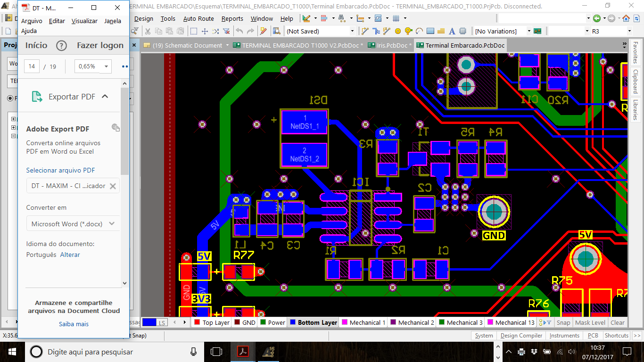644x362 pixels.
Task: Open the Microsoft Word (*.docx) format dropdown
Action: point(73,224)
